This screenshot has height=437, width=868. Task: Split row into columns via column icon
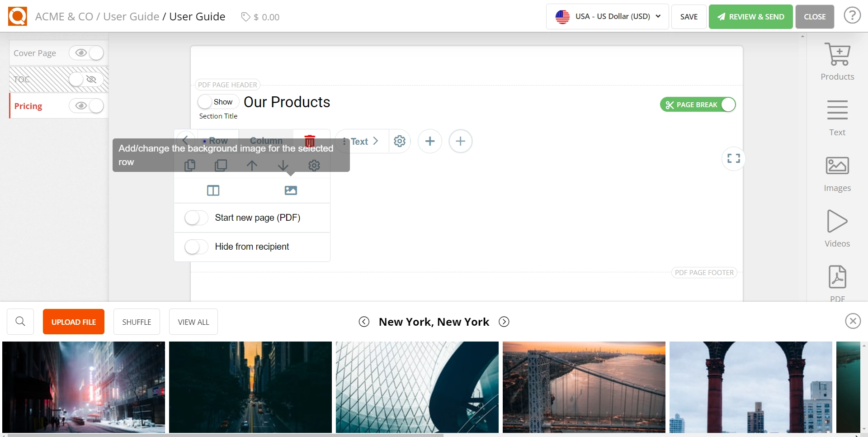coord(212,190)
